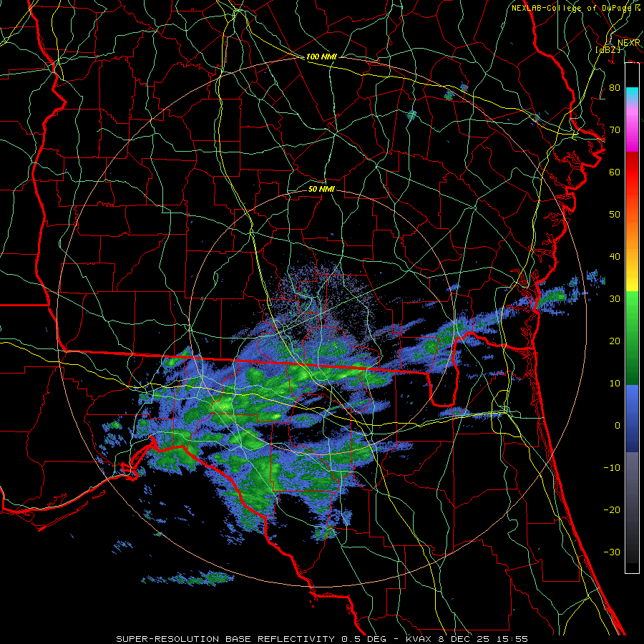The width and height of the screenshot is (644, 644).
Task: Click the 30 value on the dBZ scale
Action: 615,298
